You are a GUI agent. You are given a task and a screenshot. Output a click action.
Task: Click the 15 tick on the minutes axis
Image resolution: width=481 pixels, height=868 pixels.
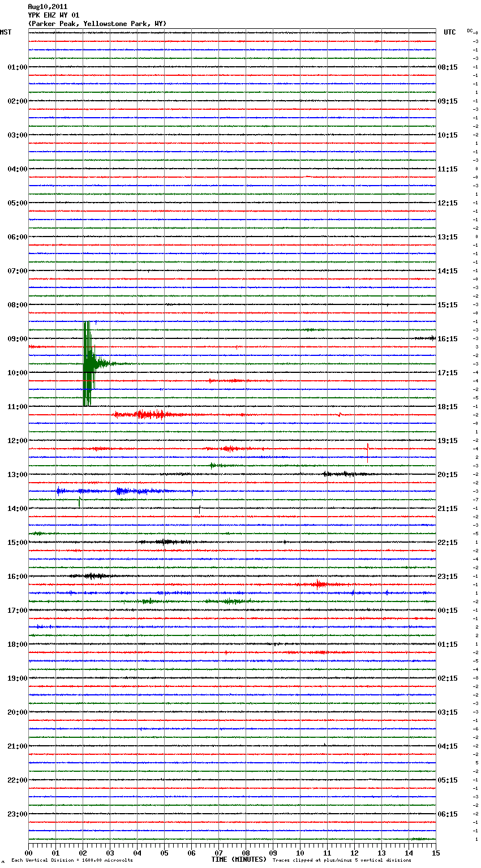436,853
